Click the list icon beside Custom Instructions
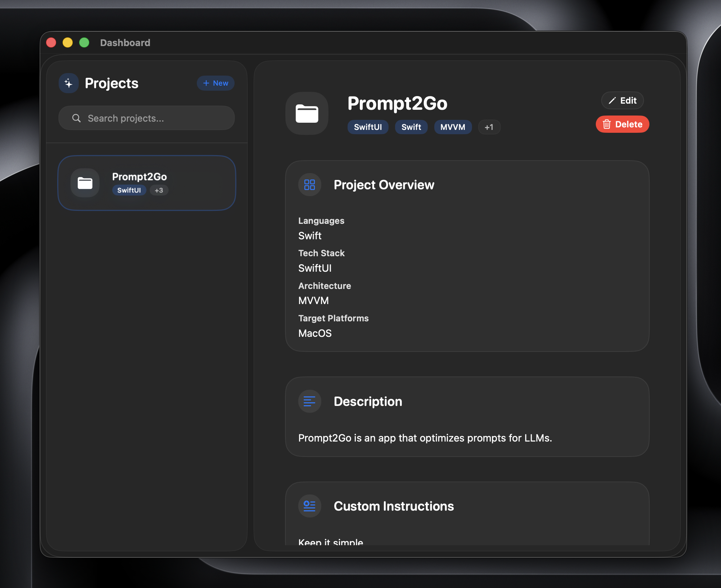The width and height of the screenshot is (721, 588). (309, 506)
